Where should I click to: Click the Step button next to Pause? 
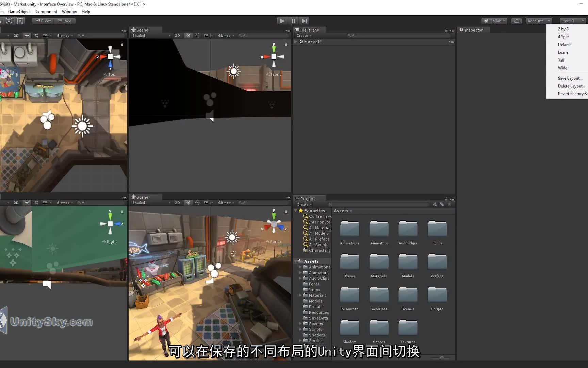tap(304, 21)
